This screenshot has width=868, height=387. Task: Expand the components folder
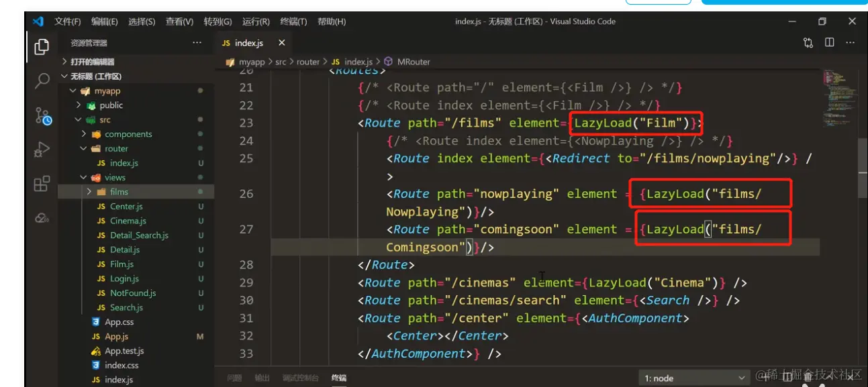(x=84, y=134)
